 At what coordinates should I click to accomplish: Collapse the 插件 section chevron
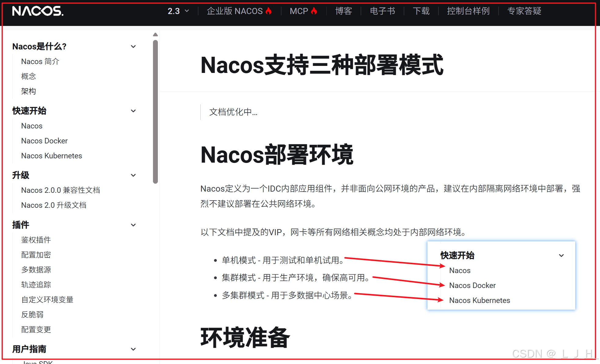click(x=133, y=225)
